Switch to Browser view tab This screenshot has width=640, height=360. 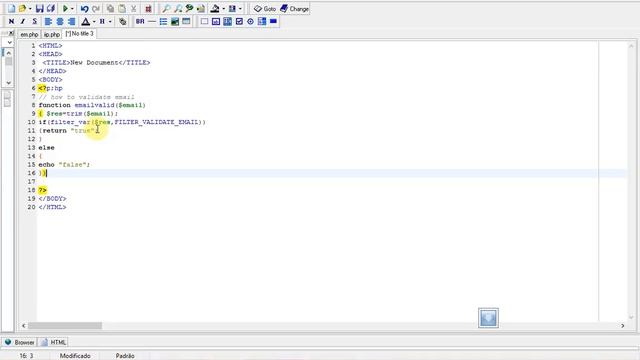point(20,342)
